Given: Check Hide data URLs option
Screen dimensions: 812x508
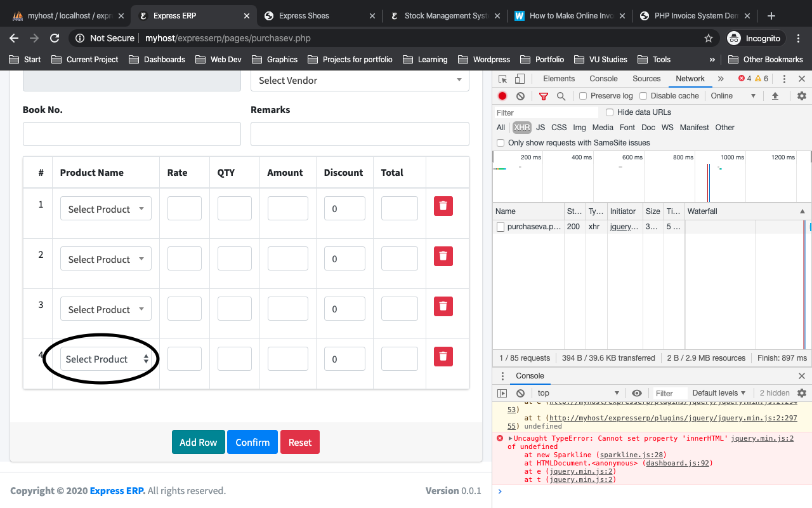Looking at the screenshot, I should pos(609,112).
